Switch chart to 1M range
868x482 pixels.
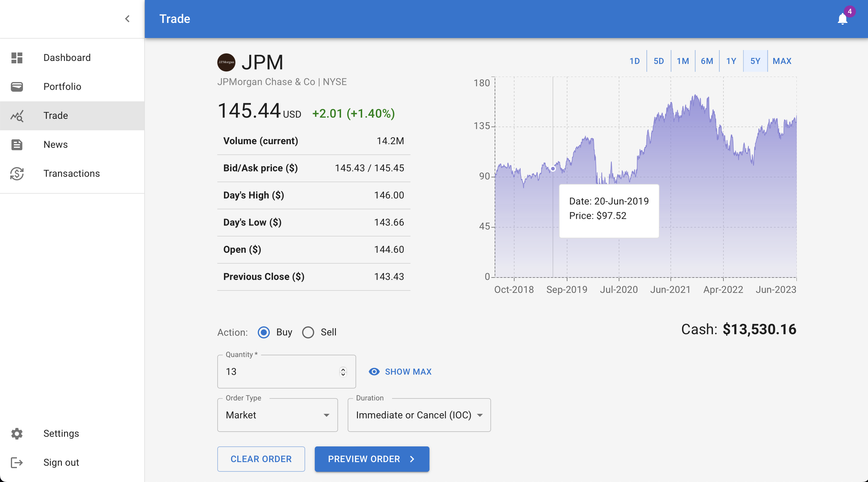[x=683, y=61]
